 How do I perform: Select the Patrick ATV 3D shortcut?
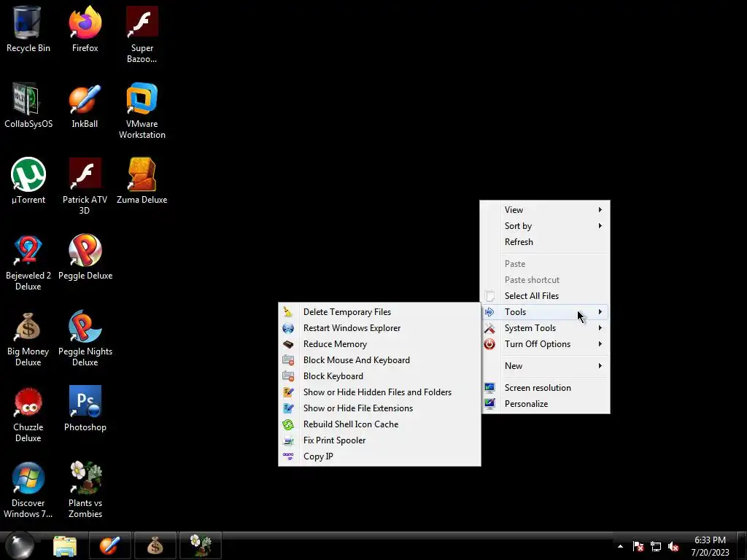point(85,186)
